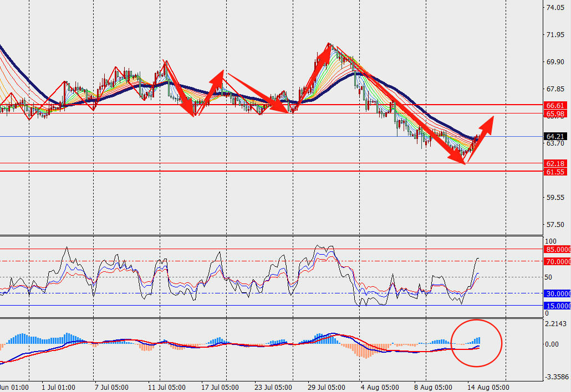Click the 63.70 price axis label
Viewport: 571px width, 392px height.
click(555, 143)
